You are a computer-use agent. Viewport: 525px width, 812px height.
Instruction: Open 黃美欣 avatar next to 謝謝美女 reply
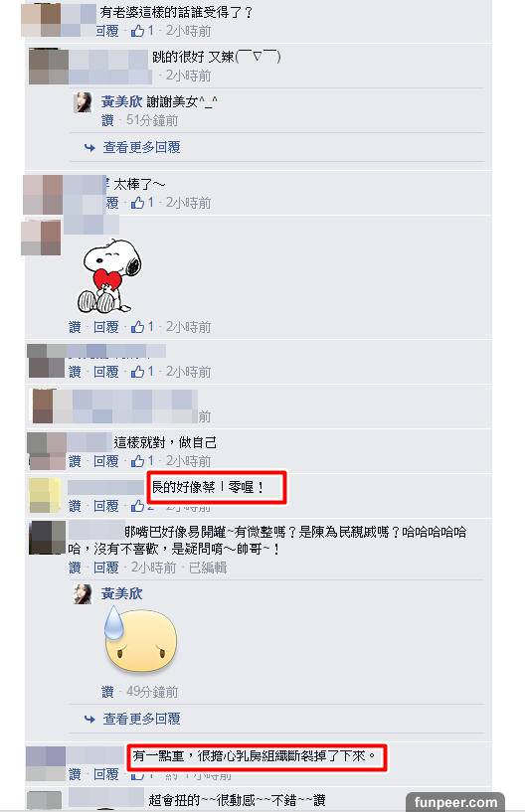pyautogui.click(x=83, y=102)
